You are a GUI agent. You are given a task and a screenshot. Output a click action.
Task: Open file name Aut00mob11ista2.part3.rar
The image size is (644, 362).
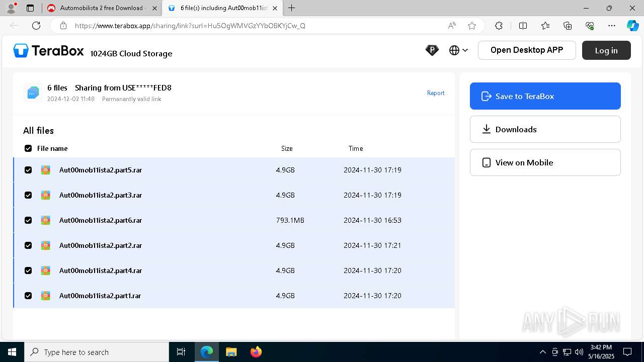(x=101, y=195)
